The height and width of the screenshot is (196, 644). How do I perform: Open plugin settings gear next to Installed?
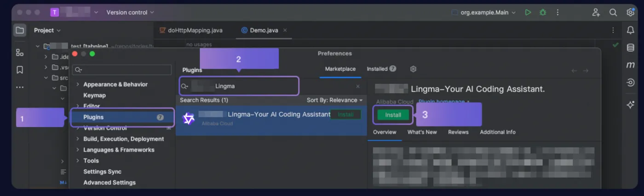[413, 69]
